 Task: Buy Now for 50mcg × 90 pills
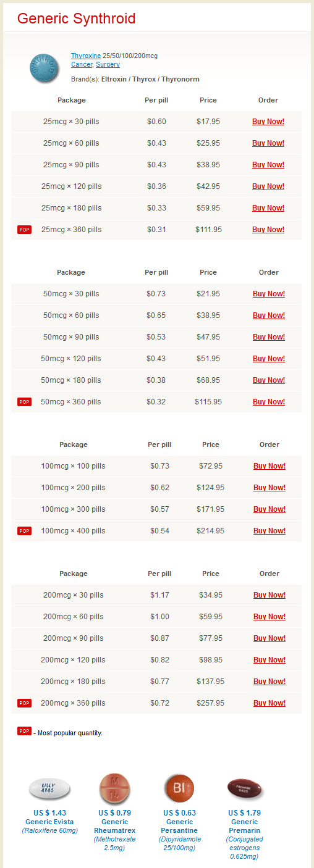(269, 337)
